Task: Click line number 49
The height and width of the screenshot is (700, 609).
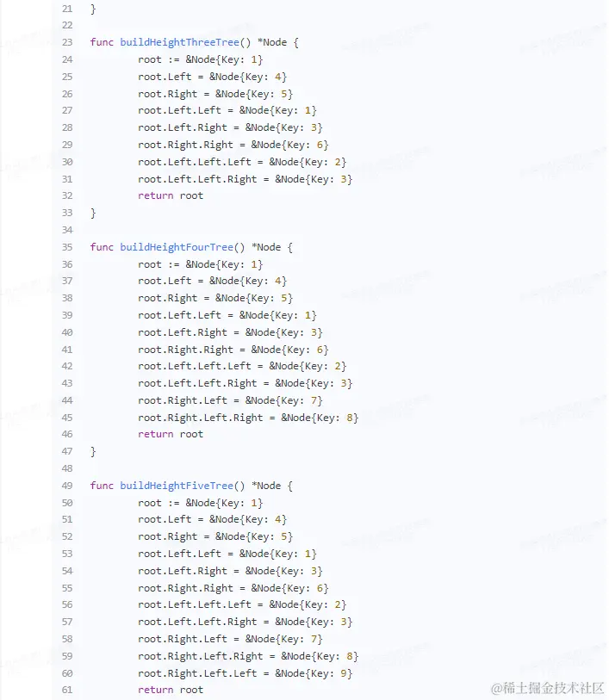Action: (x=67, y=486)
